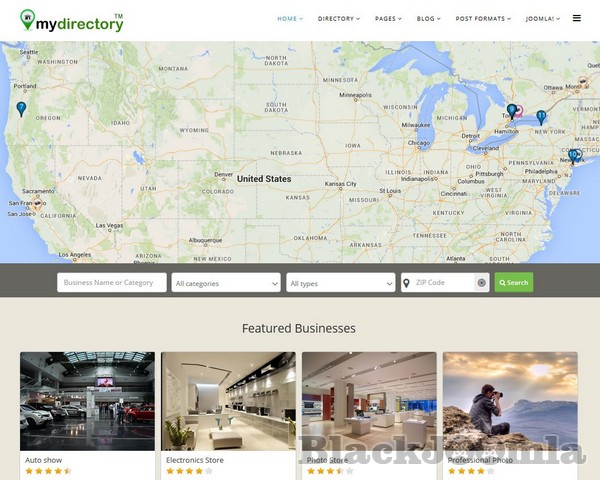Open the Blog menu

[429, 18]
